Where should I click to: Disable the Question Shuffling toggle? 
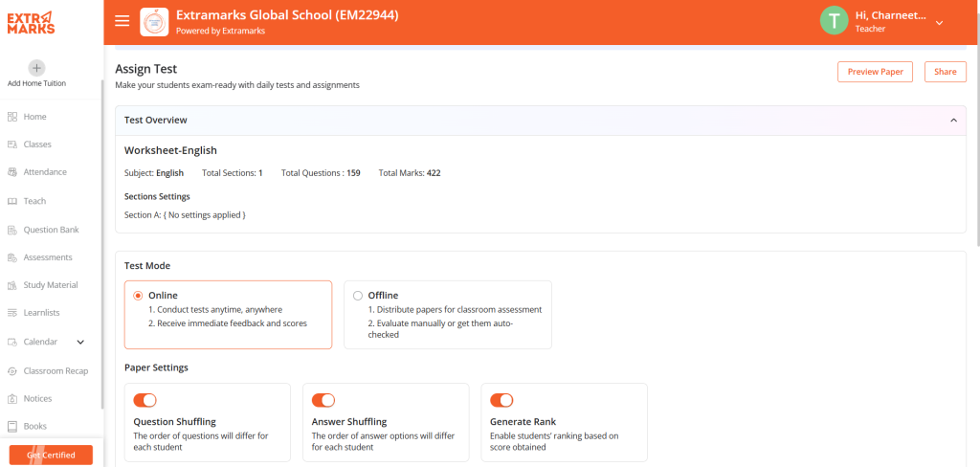pyautogui.click(x=145, y=400)
